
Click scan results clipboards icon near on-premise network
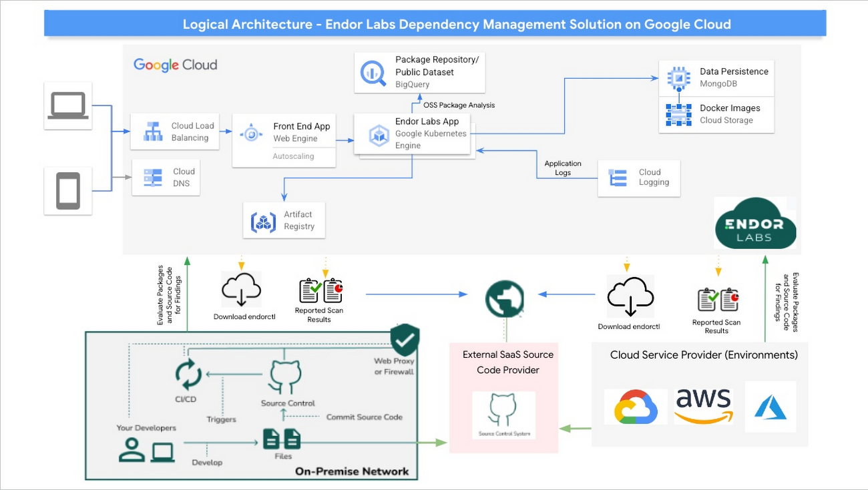pos(320,290)
